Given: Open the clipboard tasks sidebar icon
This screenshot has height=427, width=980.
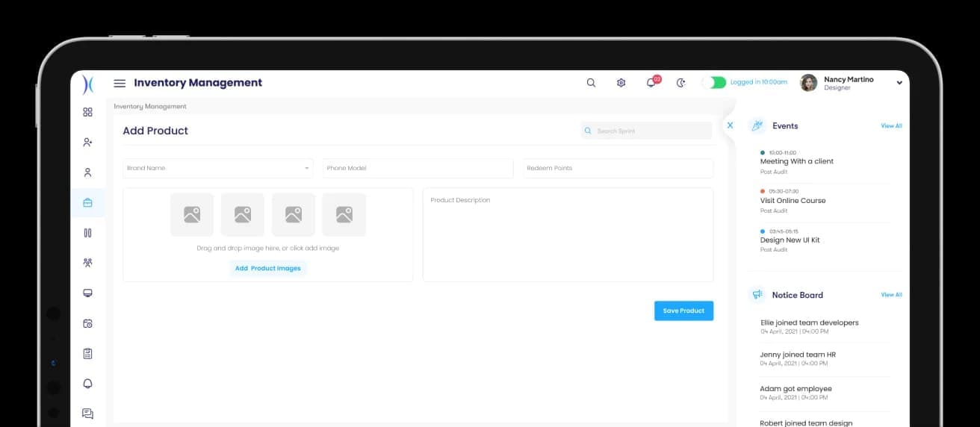Looking at the screenshot, I should point(87,353).
